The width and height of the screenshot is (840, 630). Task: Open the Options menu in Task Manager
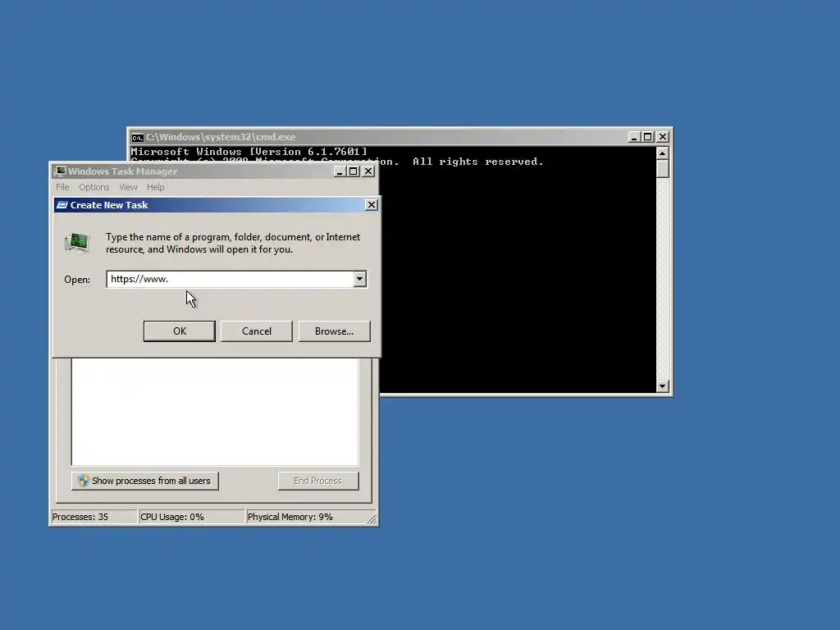pyautogui.click(x=94, y=187)
